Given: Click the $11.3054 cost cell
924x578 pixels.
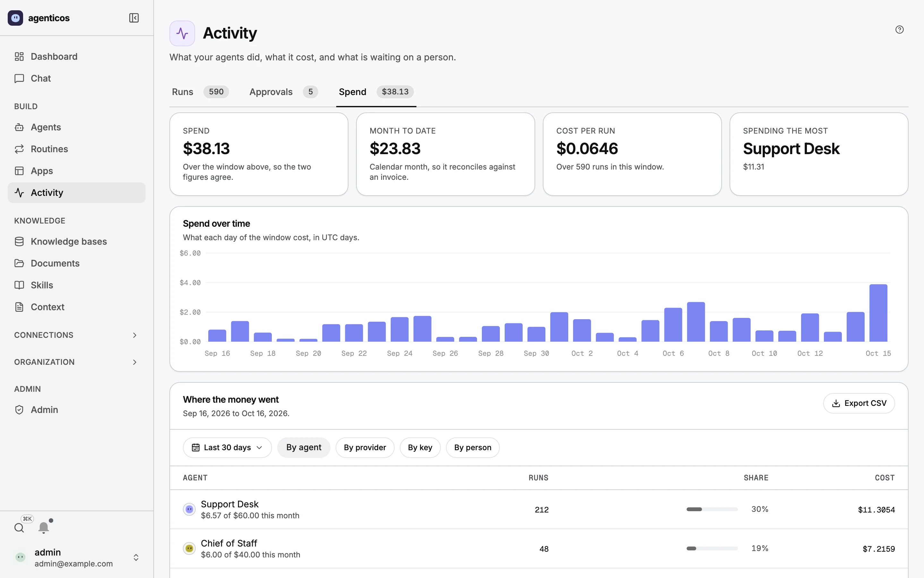Looking at the screenshot, I should coord(876,510).
